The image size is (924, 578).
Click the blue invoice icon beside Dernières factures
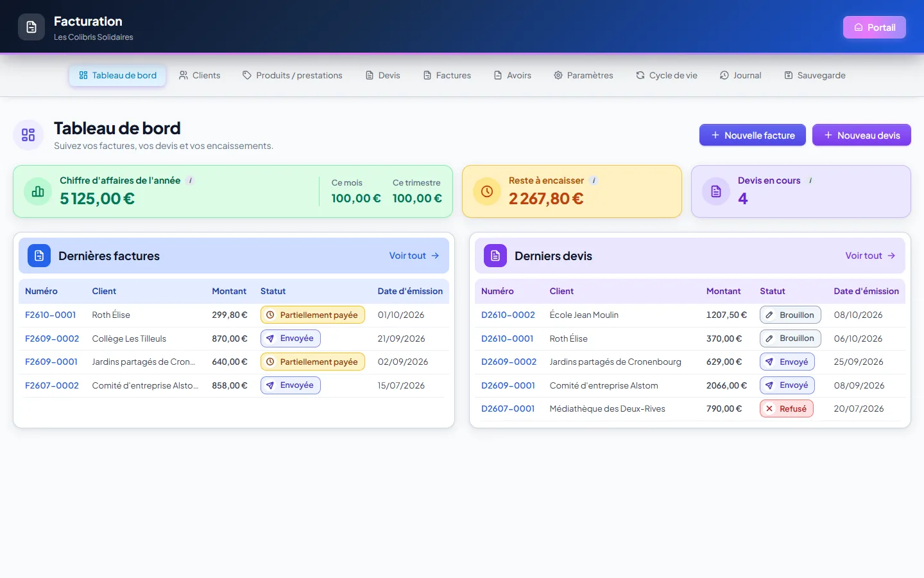(39, 256)
